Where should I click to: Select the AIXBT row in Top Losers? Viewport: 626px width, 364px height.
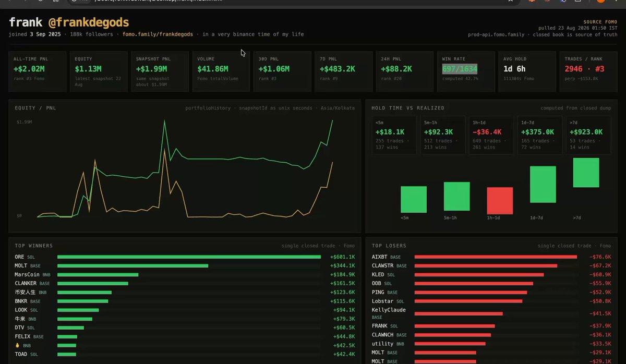pyautogui.click(x=491, y=257)
